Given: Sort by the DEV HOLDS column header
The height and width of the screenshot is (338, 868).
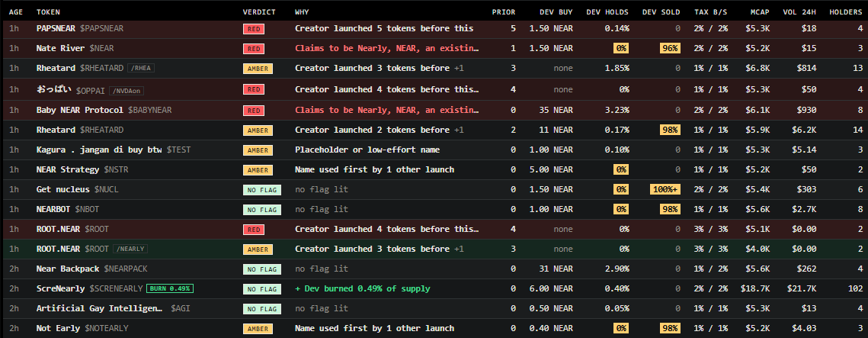Looking at the screenshot, I should pyautogui.click(x=607, y=11).
